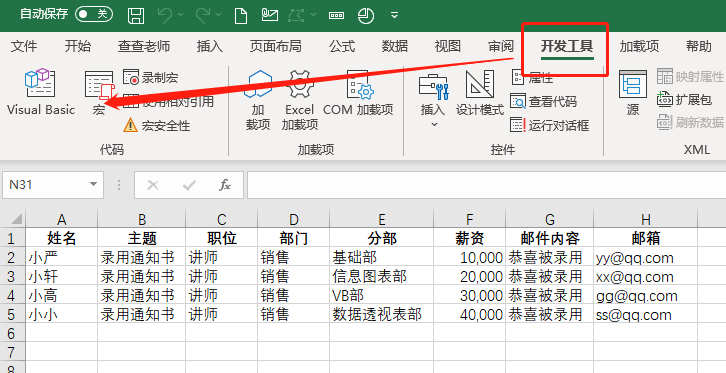
Task: Click the header cell 邮件内容
Action: (550, 238)
